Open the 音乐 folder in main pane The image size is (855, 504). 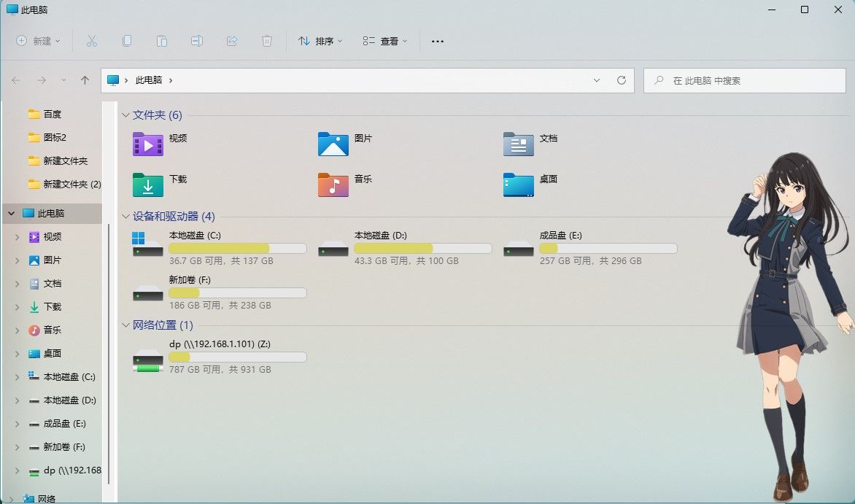point(333,185)
